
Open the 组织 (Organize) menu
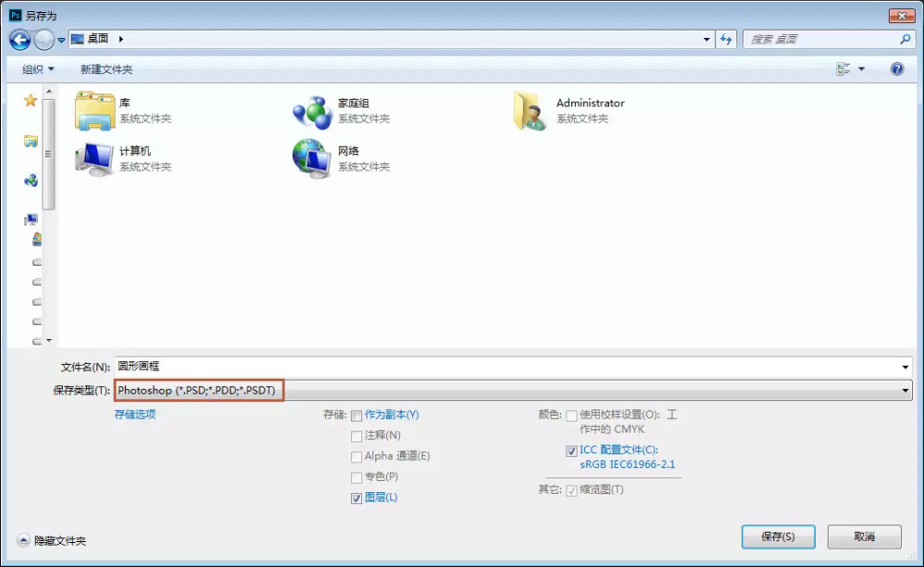(x=35, y=69)
